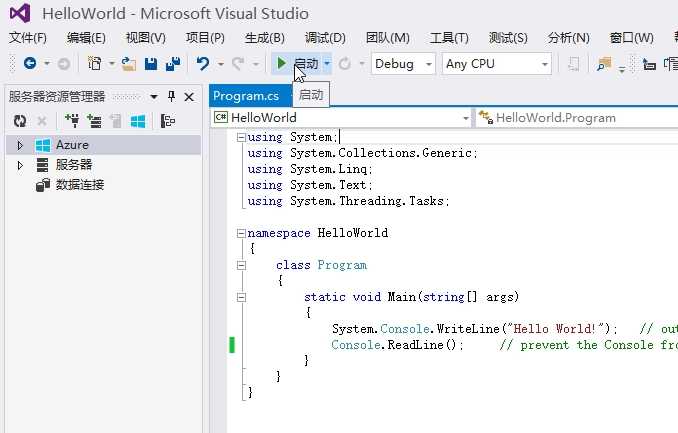Connect to database icon in Server Explorer
This screenshot has height=433, width=678.
click(x=72, y=121)
